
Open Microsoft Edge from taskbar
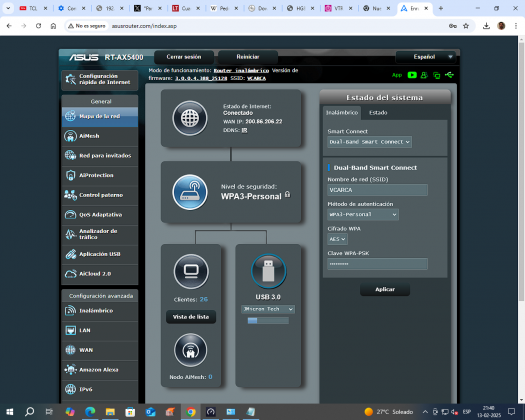pyautogui.click(x=90, y=412)
